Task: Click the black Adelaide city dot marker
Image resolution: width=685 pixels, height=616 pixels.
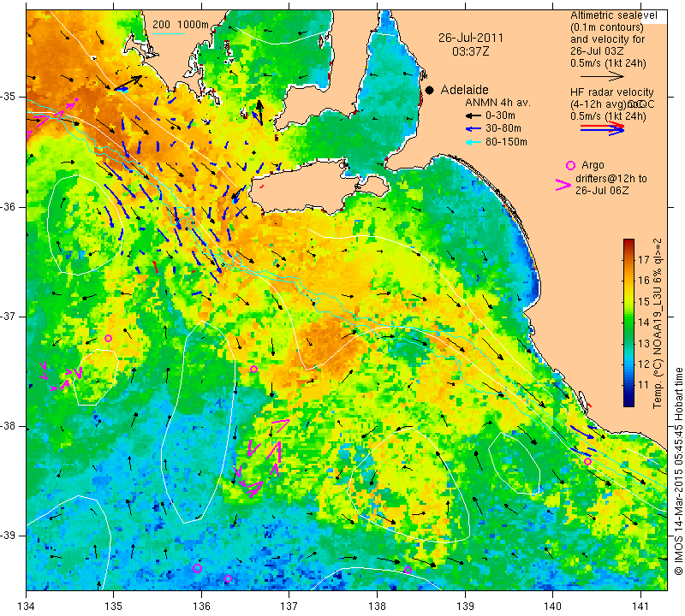Action: 430,90
